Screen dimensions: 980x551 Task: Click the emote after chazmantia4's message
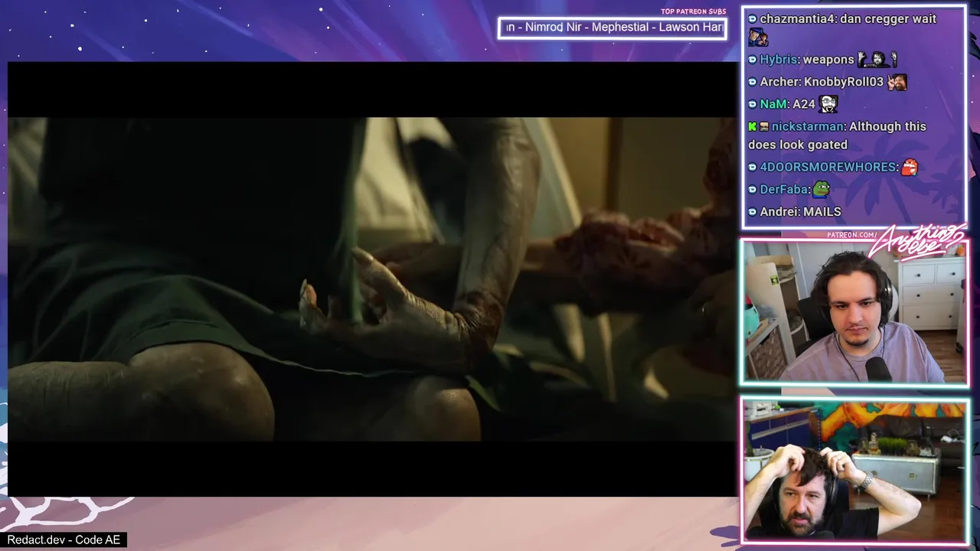[x=758, y=37]
